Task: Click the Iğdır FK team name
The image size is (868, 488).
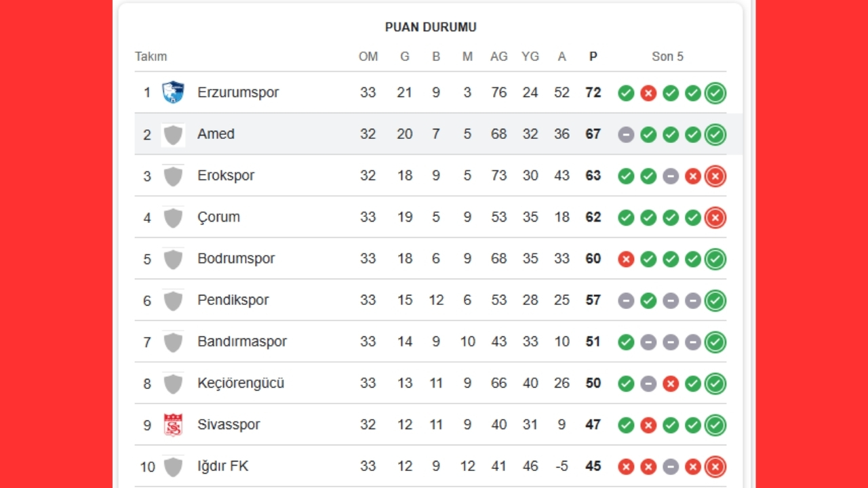Action: [222, 466]
